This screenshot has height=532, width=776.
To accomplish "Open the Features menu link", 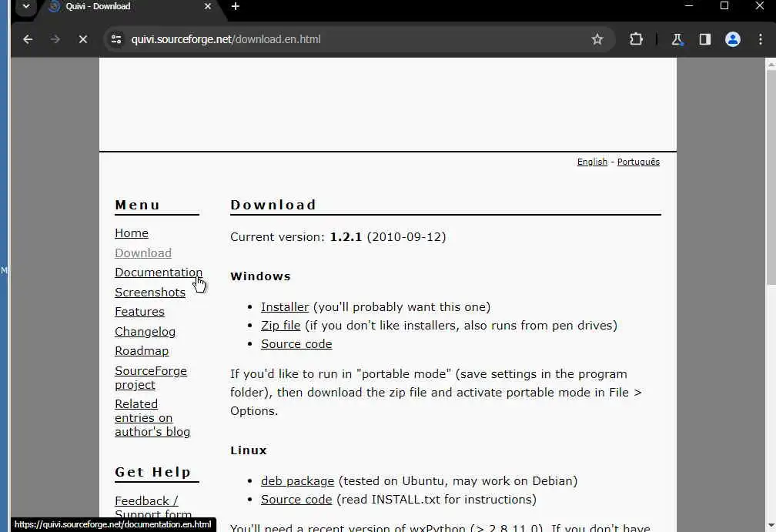I will pos(139,312).
